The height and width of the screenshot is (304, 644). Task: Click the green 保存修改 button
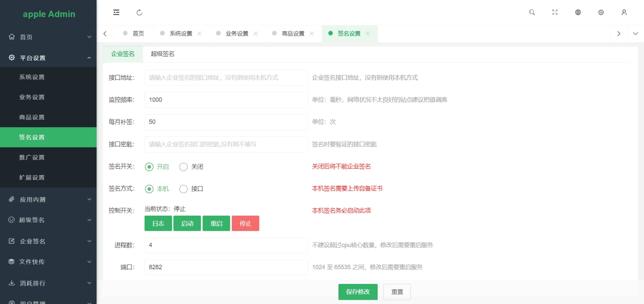click(x=358, y=292)
